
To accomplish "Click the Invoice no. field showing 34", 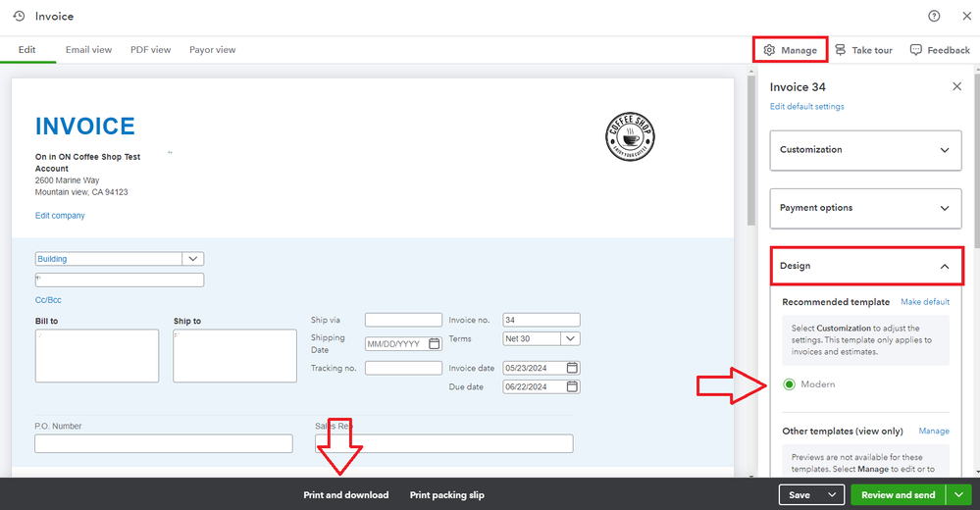I will pyautogui.click(x=542, y=320).
